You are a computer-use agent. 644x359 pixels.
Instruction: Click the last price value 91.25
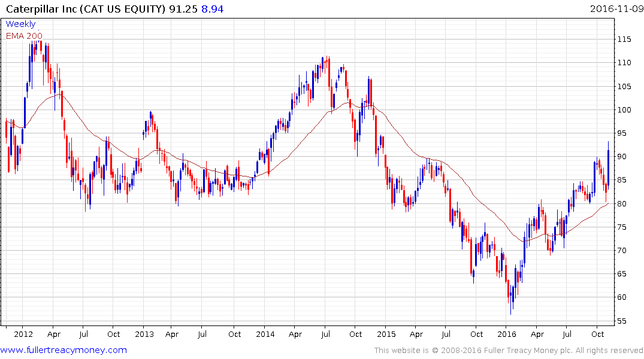tap(183, 9)
